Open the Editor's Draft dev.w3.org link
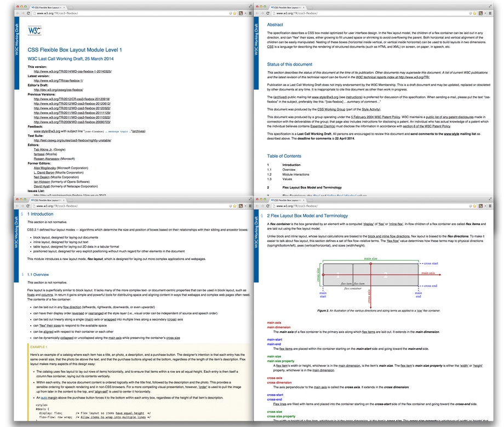The image size is (504, 427). (x=59, y=90)
